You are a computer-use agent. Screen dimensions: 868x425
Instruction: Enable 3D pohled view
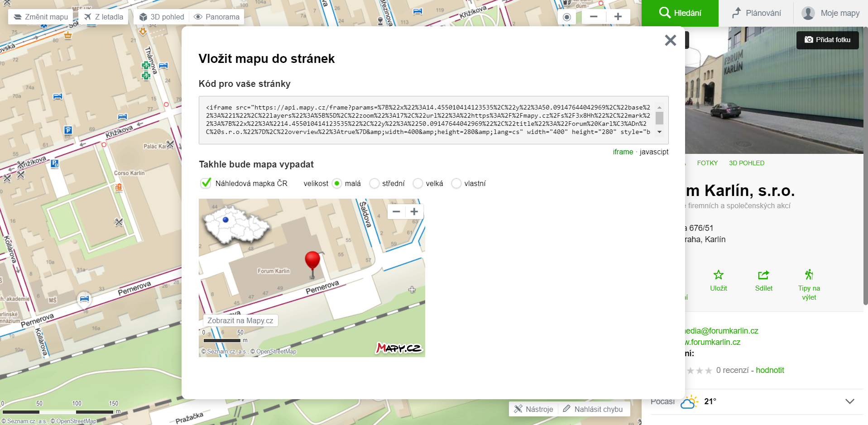(162, 17)
